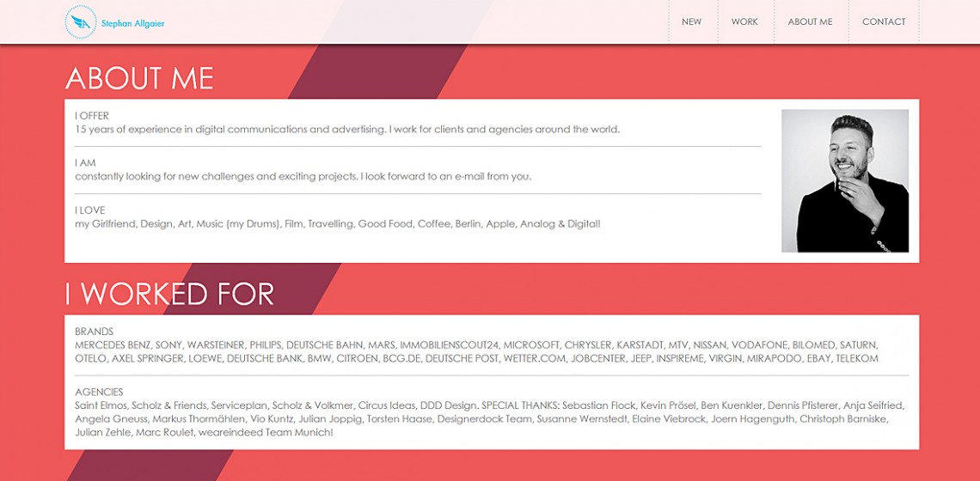Screen dimensions: 980x481
Task: Select ABOUT ME in the navigation
Action: (810, 21)
